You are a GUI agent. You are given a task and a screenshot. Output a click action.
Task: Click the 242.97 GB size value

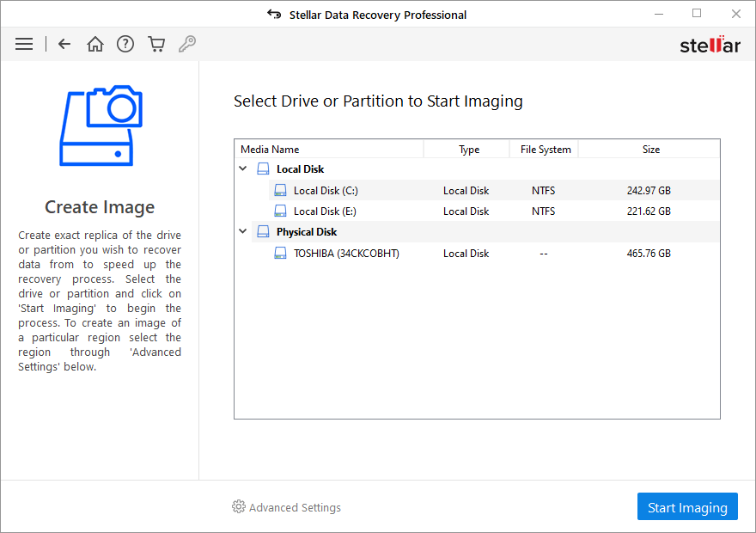tap(649, 191)
